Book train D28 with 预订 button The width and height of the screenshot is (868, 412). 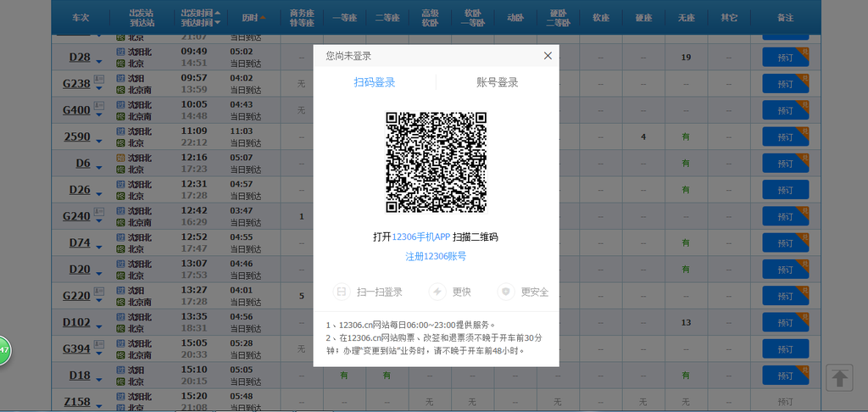(x=786, y=57)
